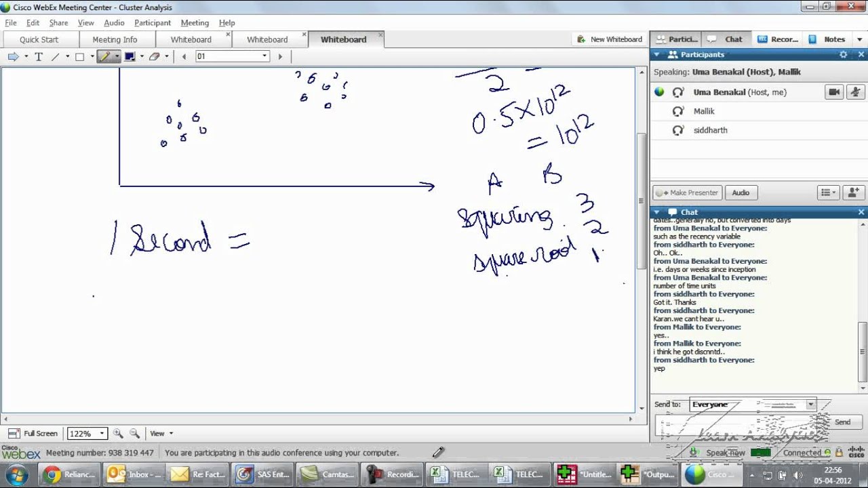
Task: Switch to the Recorder panel tab
Action: [x=777, y=39]
